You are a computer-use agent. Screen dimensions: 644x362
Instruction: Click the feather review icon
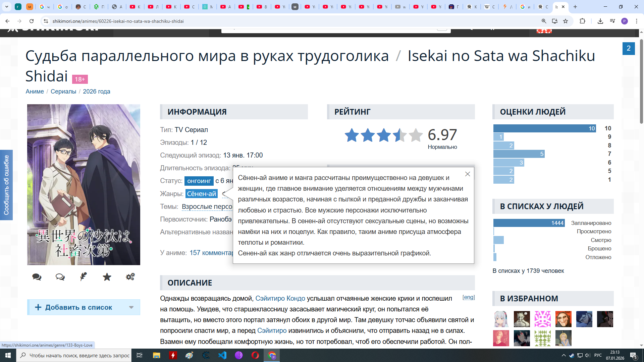pos(84,277)
